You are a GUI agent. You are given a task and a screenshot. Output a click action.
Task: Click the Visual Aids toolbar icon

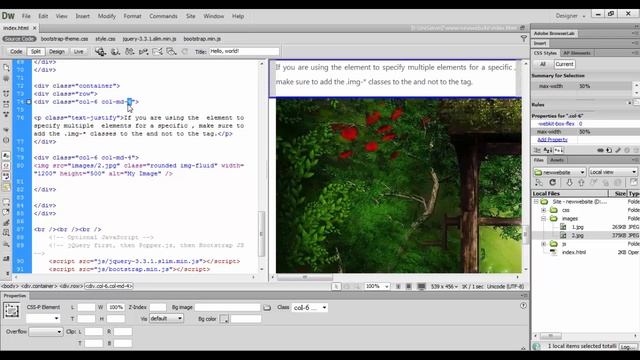click(171, 51)
